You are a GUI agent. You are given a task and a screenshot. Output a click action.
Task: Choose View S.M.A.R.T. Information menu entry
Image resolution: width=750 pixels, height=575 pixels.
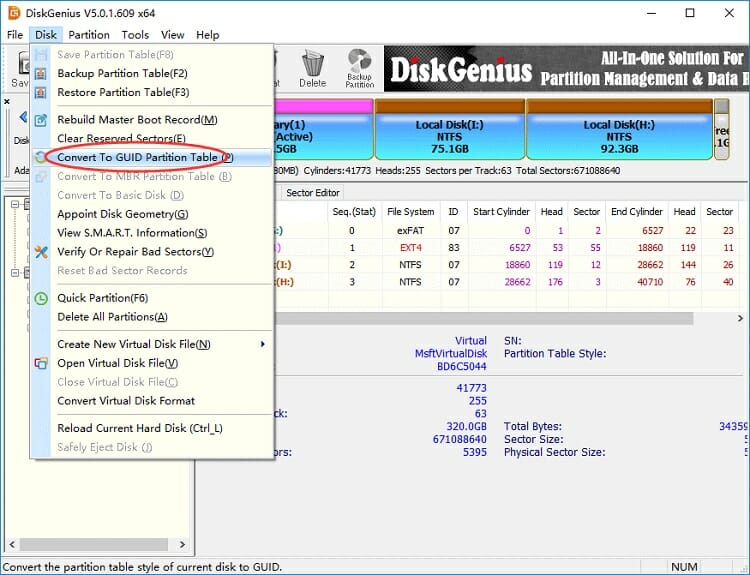132,233
